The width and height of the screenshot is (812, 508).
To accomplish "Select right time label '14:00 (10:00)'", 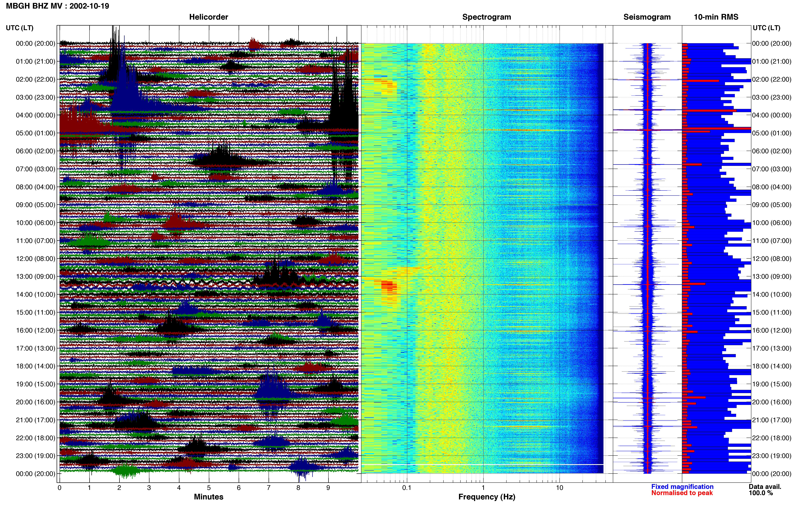I will pyautogui.click(x=772, y=295).
